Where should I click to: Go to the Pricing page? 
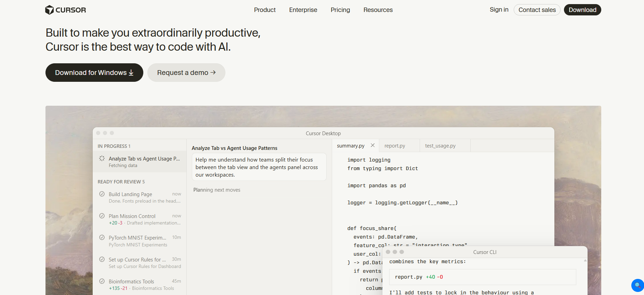click(x=340, y=10)
